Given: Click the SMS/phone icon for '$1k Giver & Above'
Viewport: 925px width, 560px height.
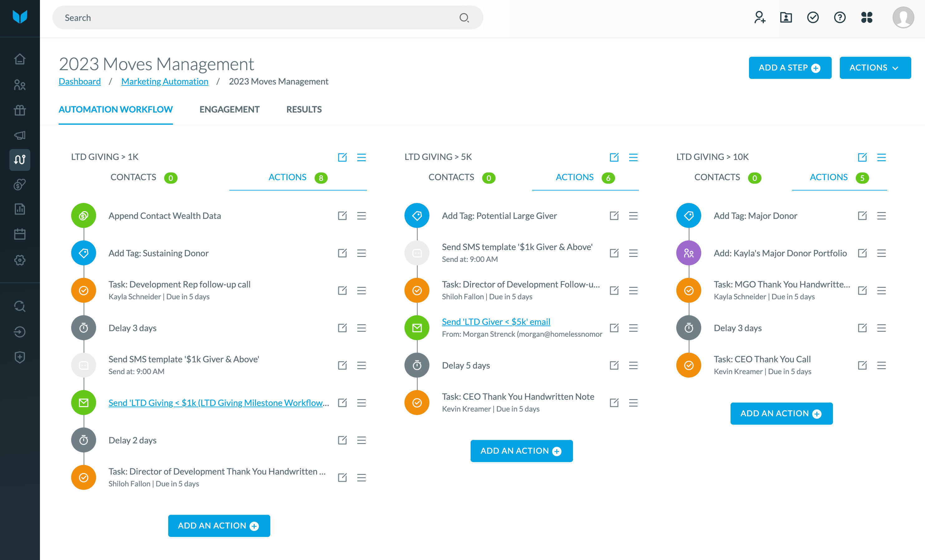Looking at the screenshot, I should click(x=84, y=364).
